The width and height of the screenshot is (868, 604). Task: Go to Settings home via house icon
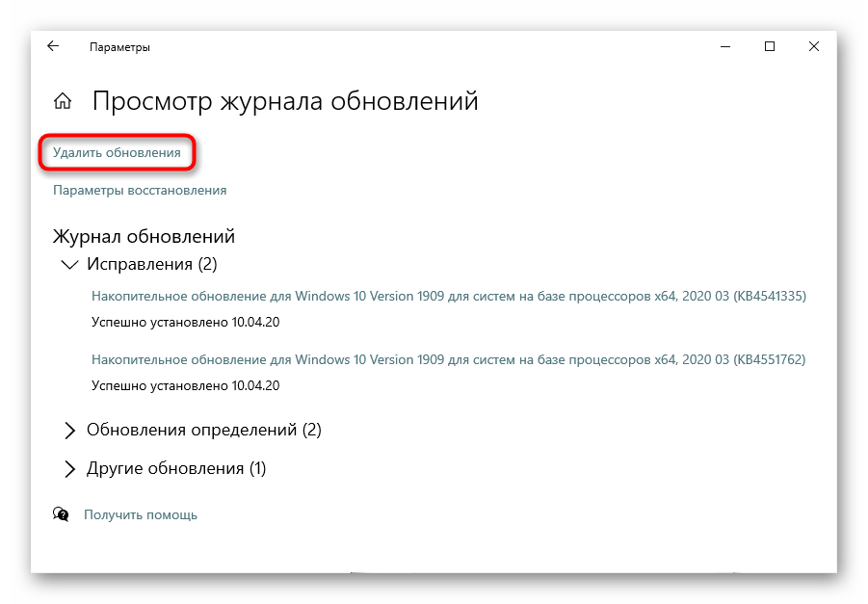pyautogui.click(x=63, y=101)
